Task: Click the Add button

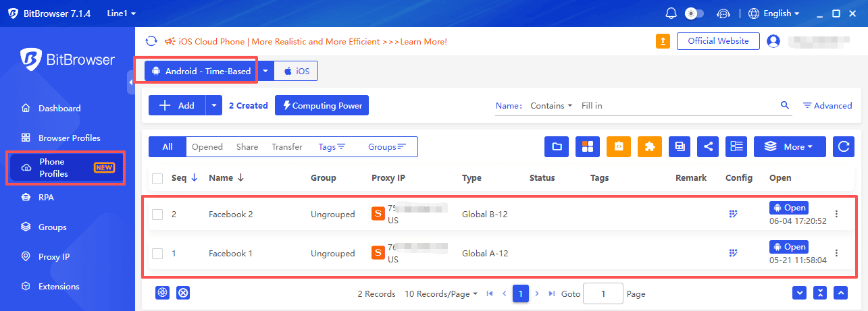Action: [177, 105]
